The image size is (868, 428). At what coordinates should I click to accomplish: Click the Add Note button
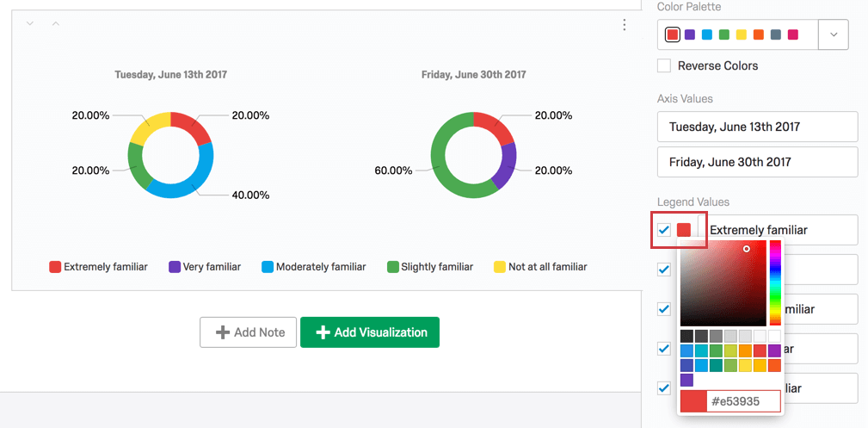[249, 332]
